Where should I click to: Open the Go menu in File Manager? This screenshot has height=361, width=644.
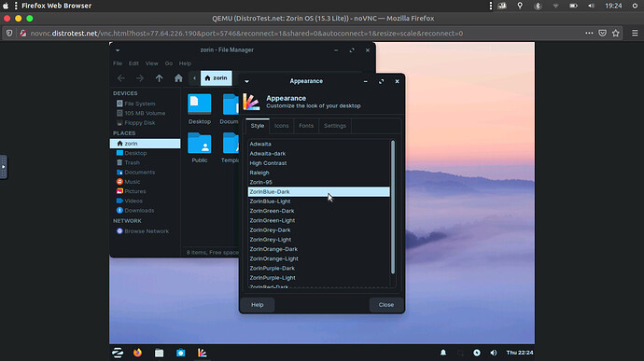click(x=169, y=63)
